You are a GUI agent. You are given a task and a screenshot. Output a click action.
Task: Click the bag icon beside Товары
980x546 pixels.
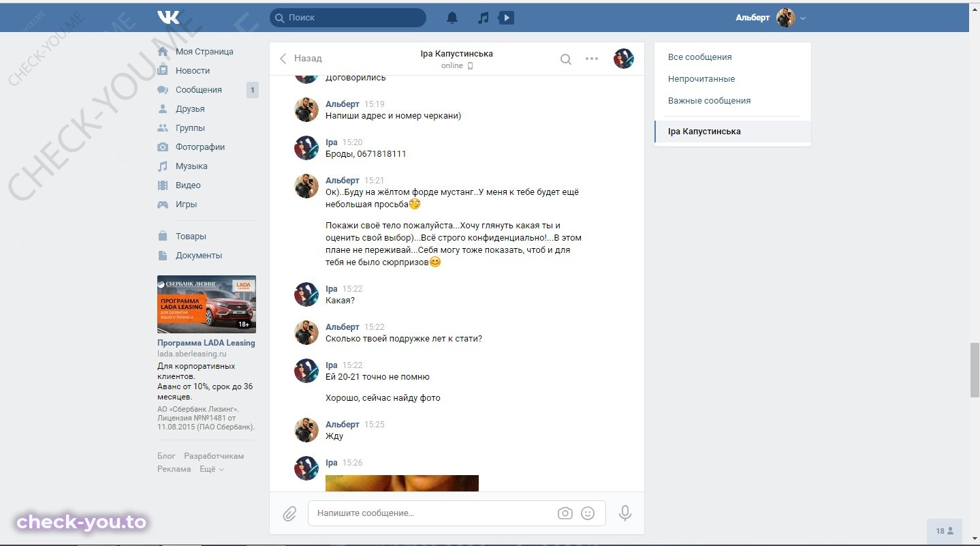tap(163, 237)
